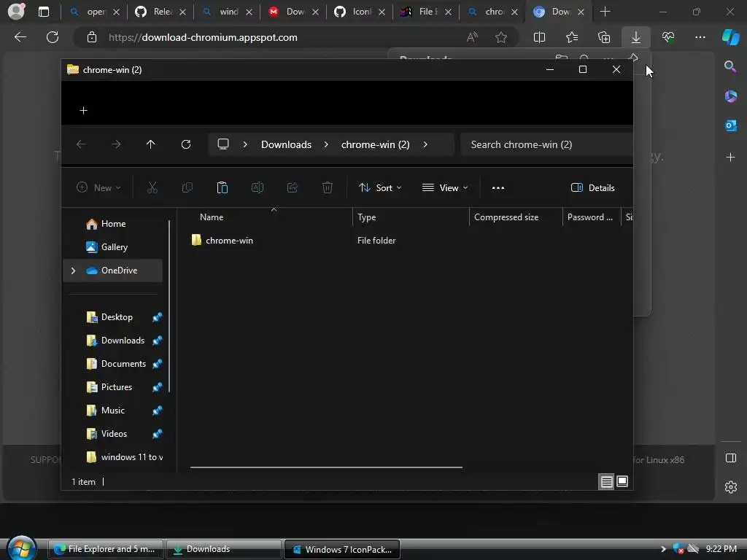The width and height of the screenshot is (747, 560).
Task: Go forward in File Explorer navigation
Action: (116, 144)
